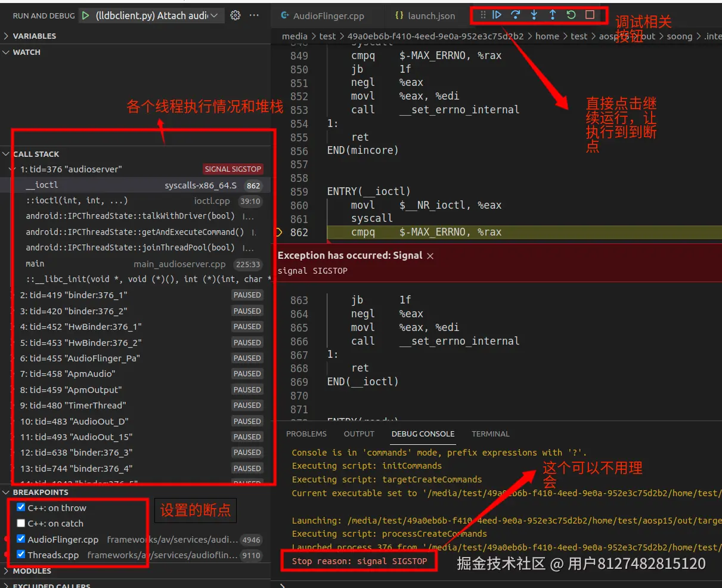Click the SIGNAL SIGSTOP badge on thread 376
The image size is (722, 588).
(x=233, y=169)
